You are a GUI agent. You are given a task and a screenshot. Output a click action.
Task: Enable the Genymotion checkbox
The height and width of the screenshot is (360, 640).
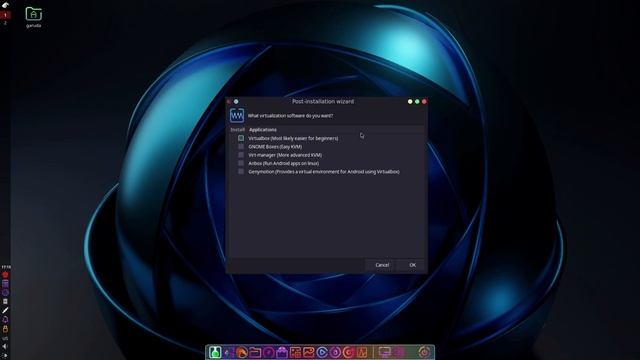coord(241,172)
